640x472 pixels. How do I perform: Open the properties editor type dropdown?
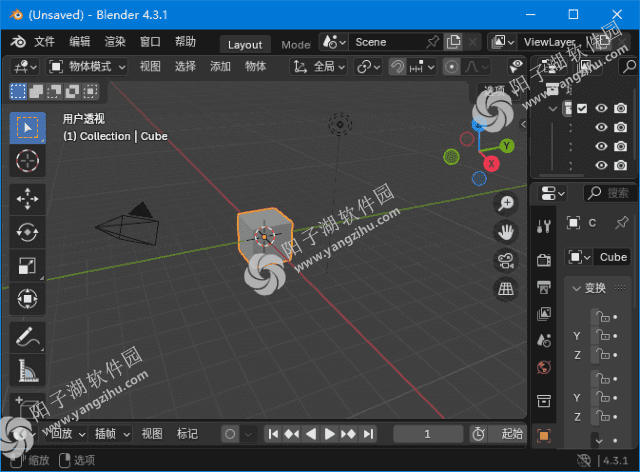pos(552,193)
